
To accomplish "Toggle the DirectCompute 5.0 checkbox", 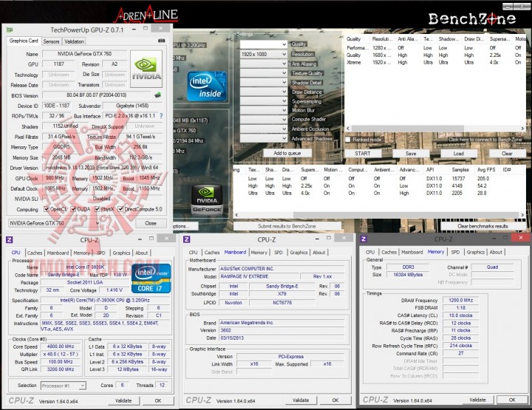I will (x=120, y=209).
